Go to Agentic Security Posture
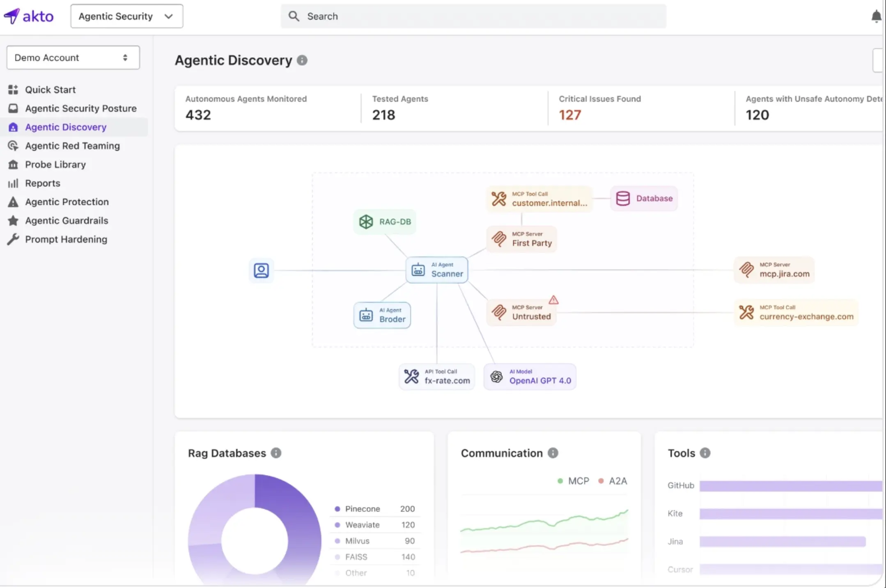The image size is (886, 588). 80,108
